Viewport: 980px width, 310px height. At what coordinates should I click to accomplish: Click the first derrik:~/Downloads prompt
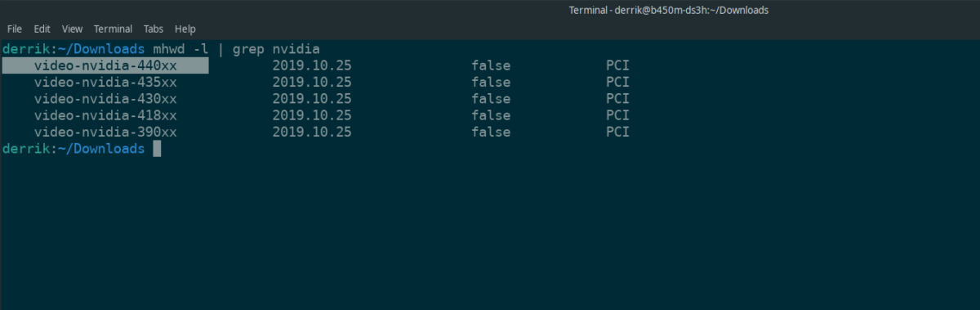tap(73, 49)
